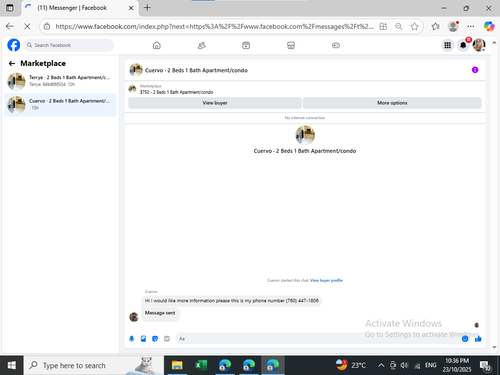Select the Cuervo apartment conversation in list
500x375 pixels.
click(x=60, y=105)
